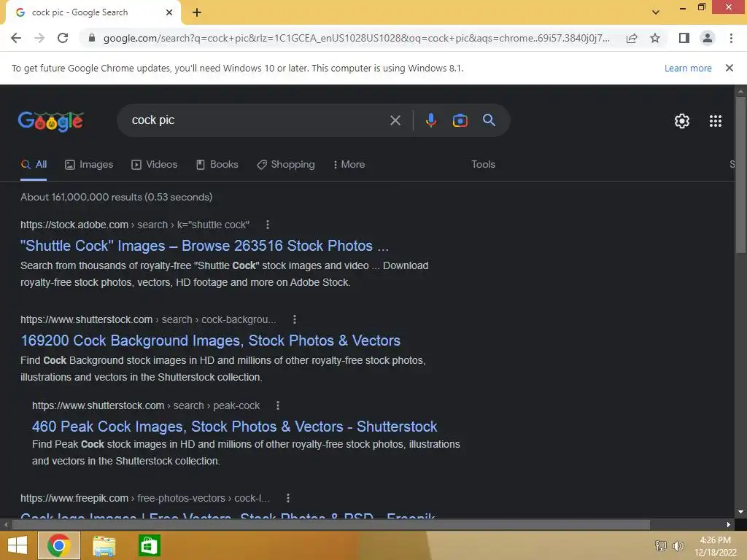The image size is (747, 560).
Task: View site information via lock icon
Action: coord(92,38)
